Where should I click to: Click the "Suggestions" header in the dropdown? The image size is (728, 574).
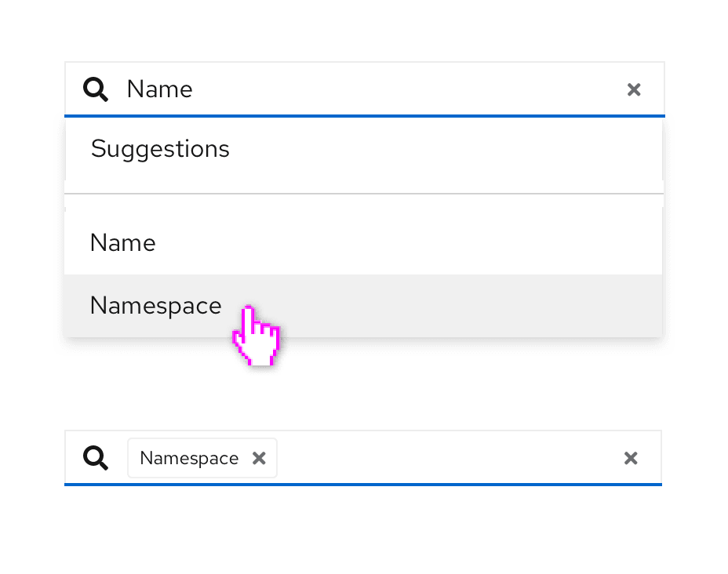click(x=160, y=149)
